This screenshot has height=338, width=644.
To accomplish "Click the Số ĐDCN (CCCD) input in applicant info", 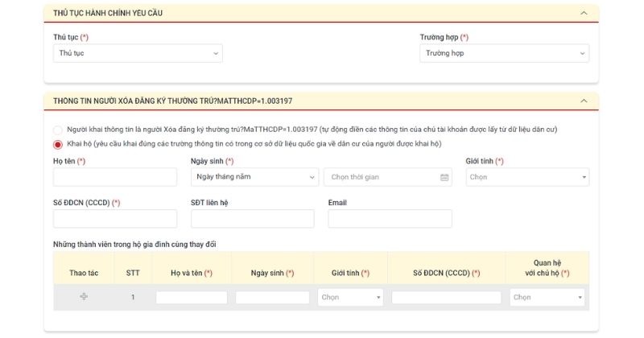I will coord(115,219).
